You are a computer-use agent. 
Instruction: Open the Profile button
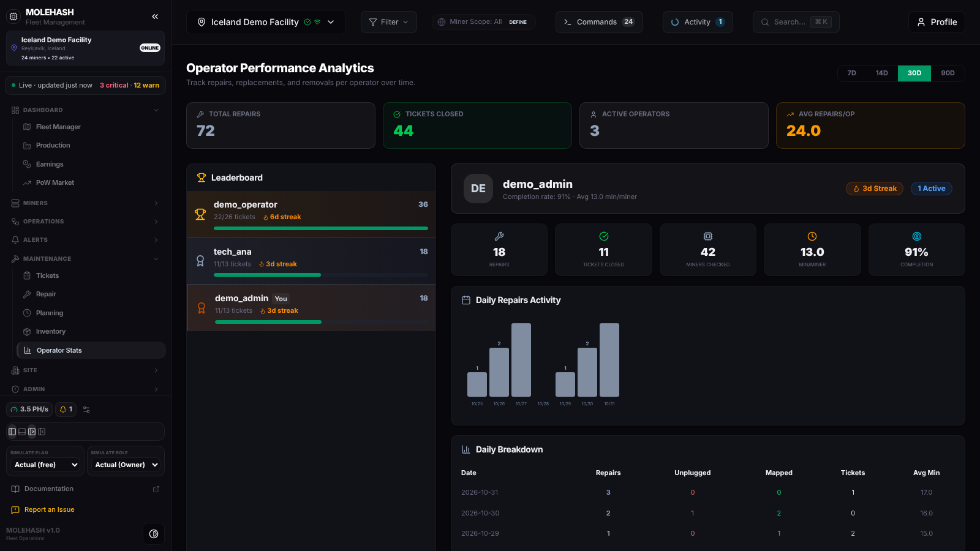point(937,22)
